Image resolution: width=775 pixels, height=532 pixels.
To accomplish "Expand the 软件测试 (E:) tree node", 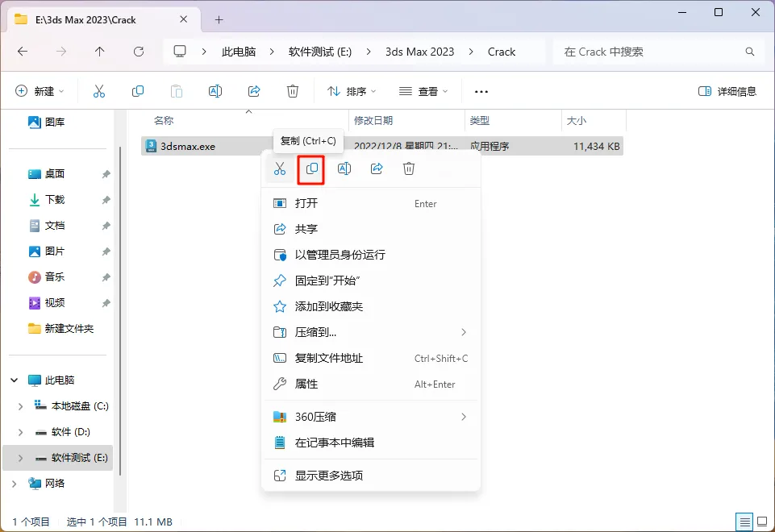I will pyautogui.click(x=20, y=458).
